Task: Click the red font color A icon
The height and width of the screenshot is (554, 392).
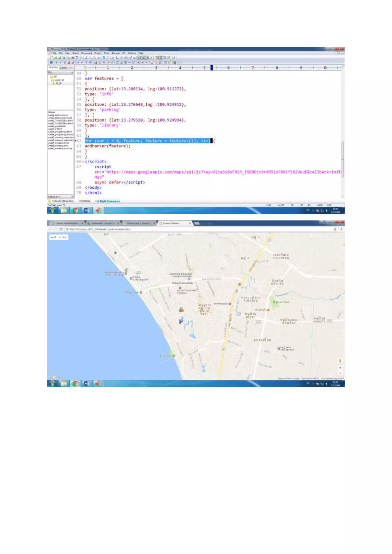Action: click(69, 62)
